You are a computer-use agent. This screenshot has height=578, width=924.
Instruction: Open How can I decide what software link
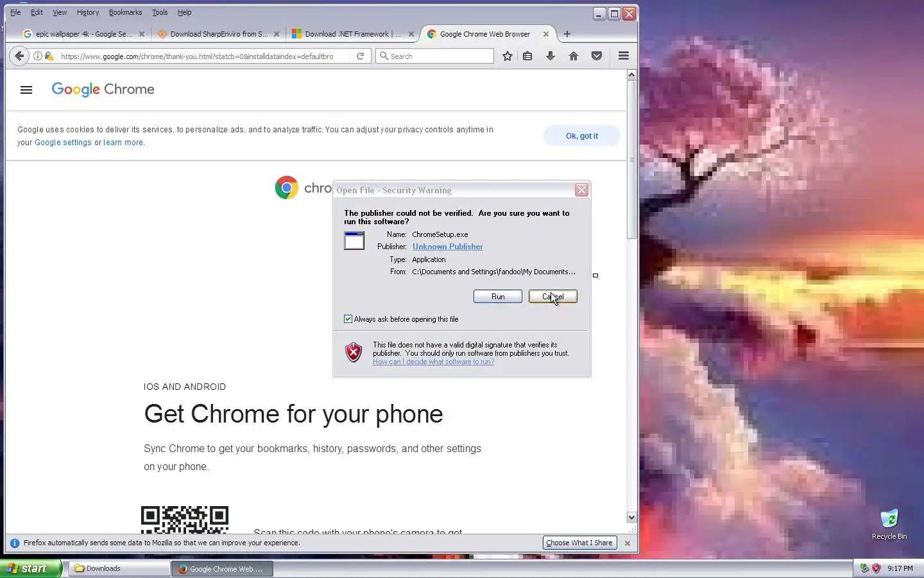pyautogui.click(x=434, y=362)
